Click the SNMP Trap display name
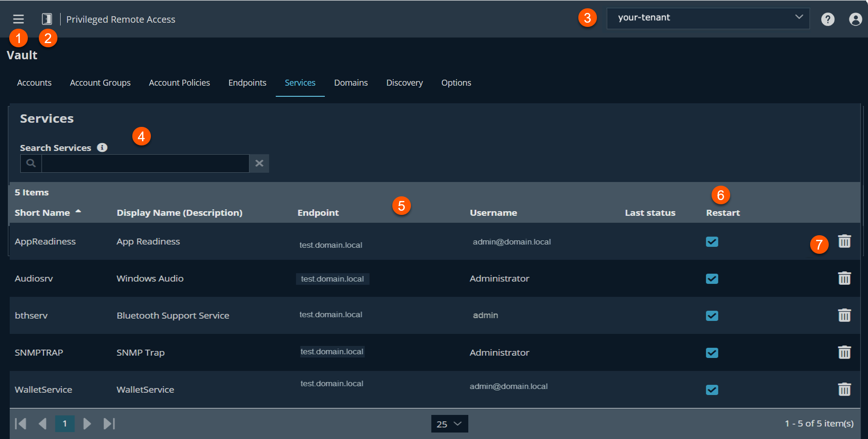Screen dimensions: 868x439 point(141,352)
